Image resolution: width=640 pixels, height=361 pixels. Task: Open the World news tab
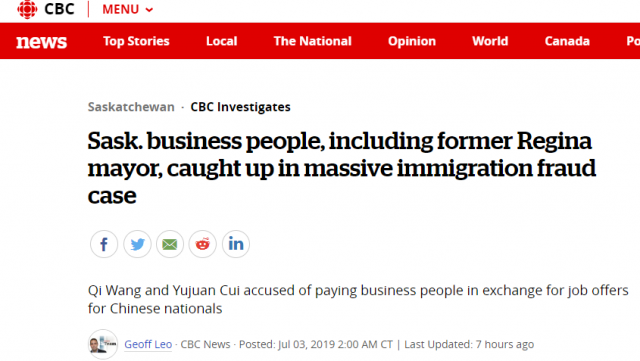[x=490, y=41]
